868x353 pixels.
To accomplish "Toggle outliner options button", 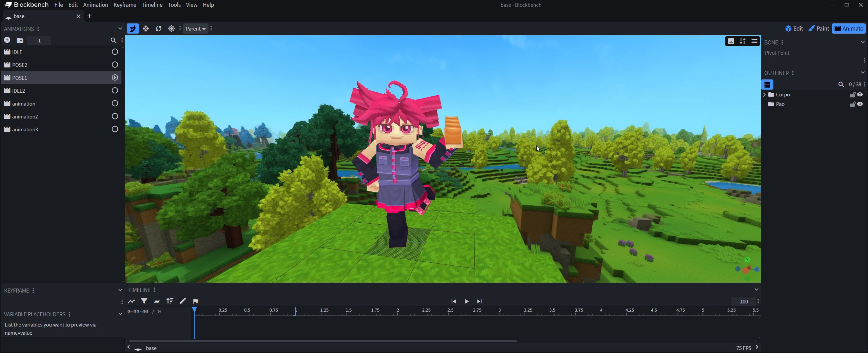I will coord(767,85).
